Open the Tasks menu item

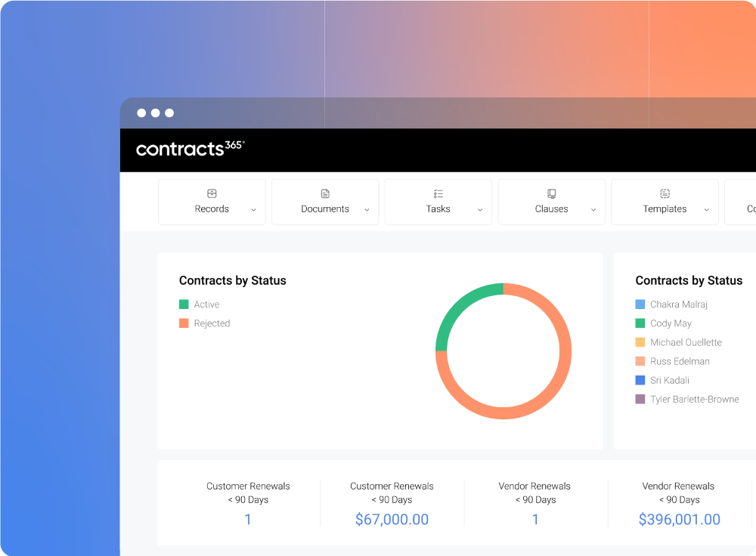click(x=438, y=208)
